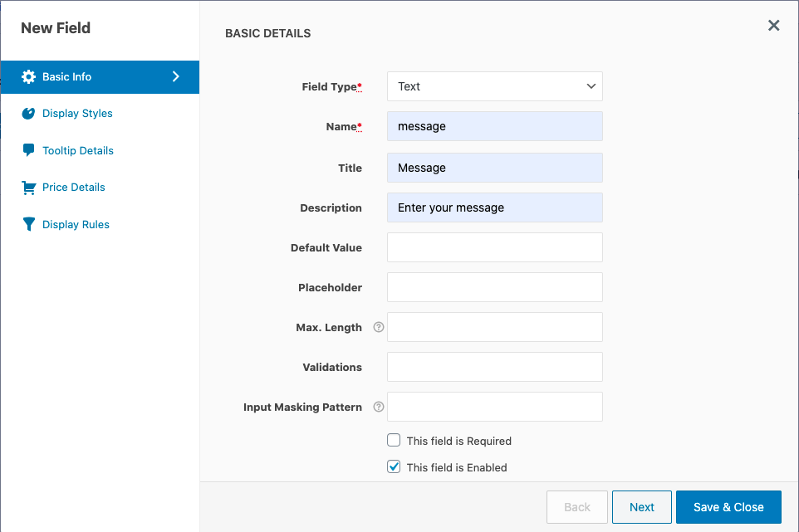Close the New Field dialog
This screenshot has height=532, width=799.
pyautogui.click(x=773, y=26)
